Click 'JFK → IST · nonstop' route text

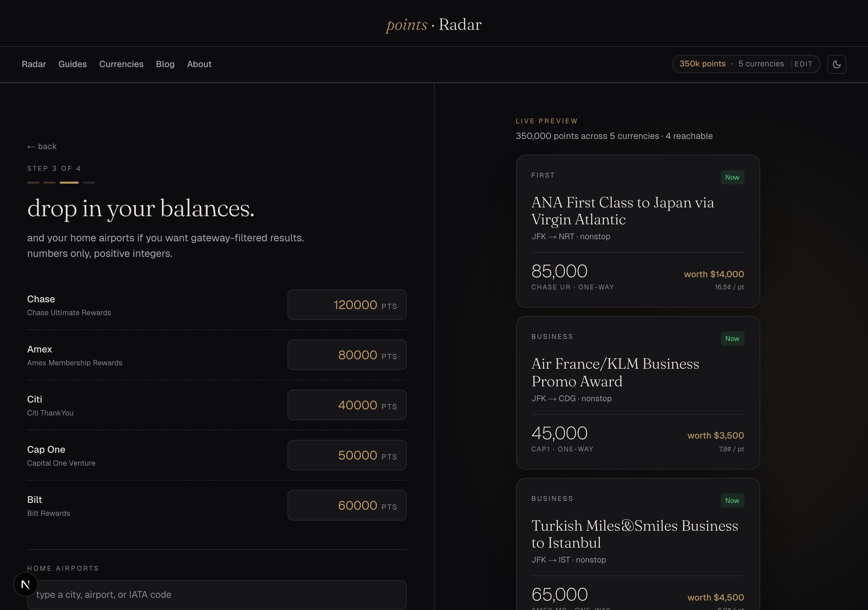click(569, 560)
